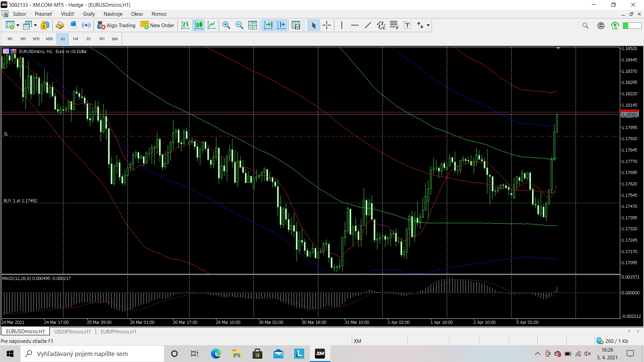This screenshot has width=644, height=362.
Task: Select the M1 timeframe
Action: [x=10, y=39]
